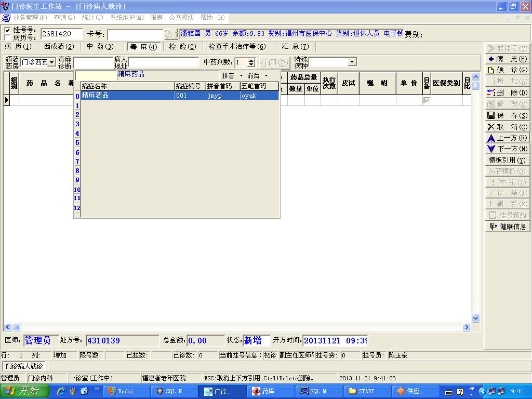
Task: Decrease 中药剂数 with the down arrow
Action: click(251, 64)
